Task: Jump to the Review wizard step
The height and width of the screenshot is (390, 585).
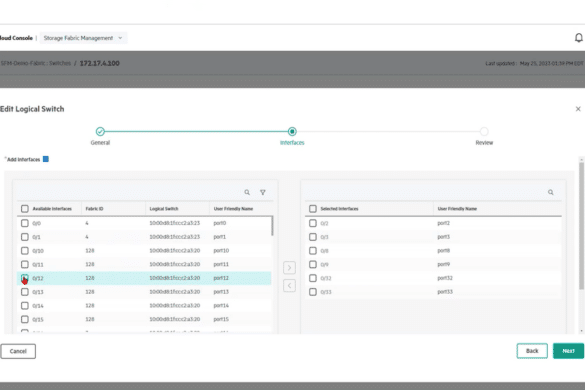Action: pos(484,131)
